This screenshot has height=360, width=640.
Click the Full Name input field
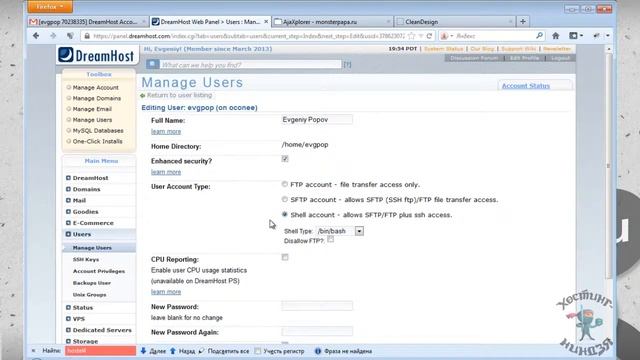tap(317, 120)
